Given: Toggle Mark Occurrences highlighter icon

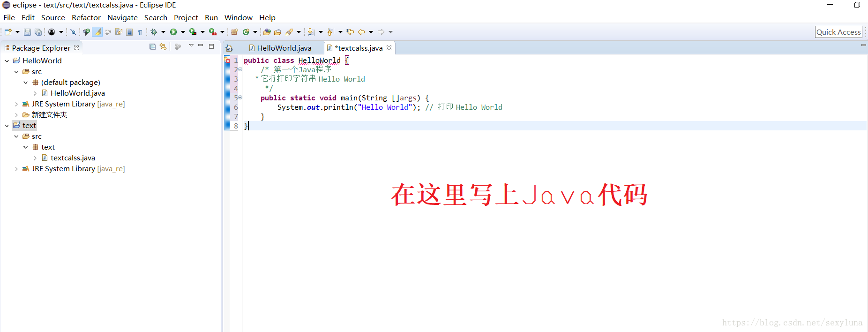Looking at the screenshot, I should (x=97, y=32).
